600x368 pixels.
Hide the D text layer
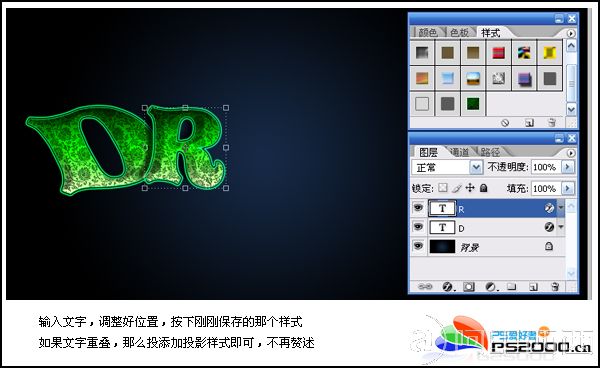[x=418, y=227]
